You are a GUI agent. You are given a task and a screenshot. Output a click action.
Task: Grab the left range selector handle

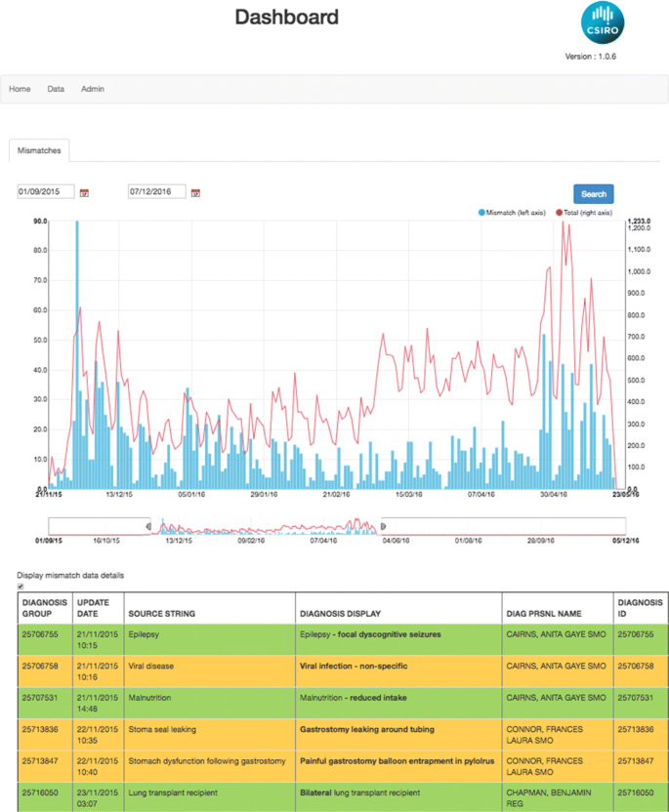click(148, 526)
